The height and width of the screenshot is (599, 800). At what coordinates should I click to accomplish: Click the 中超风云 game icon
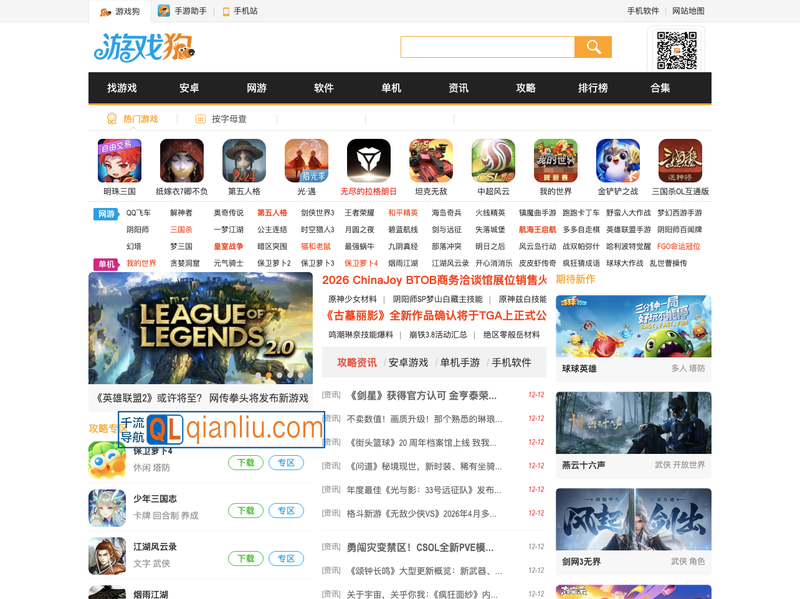click(x=491, y=160)
